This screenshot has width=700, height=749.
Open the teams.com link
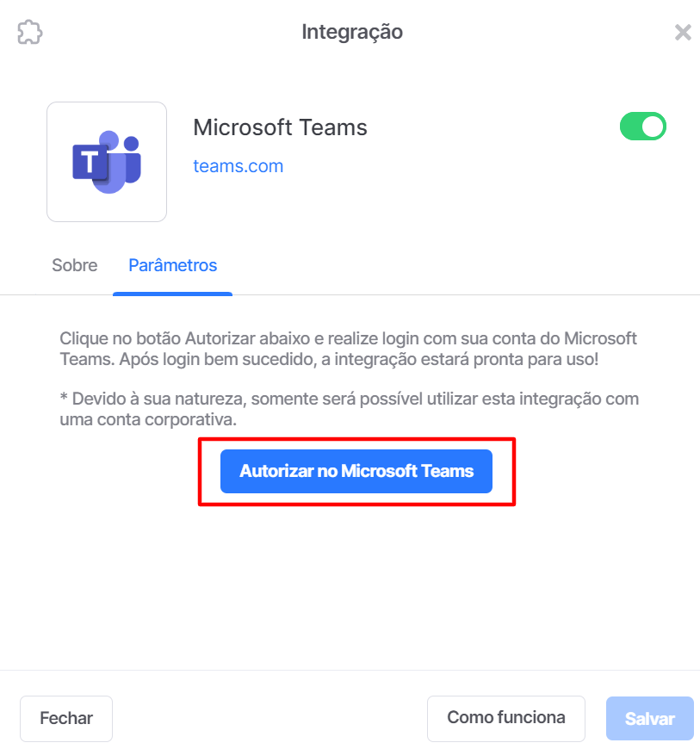point(238,166)
